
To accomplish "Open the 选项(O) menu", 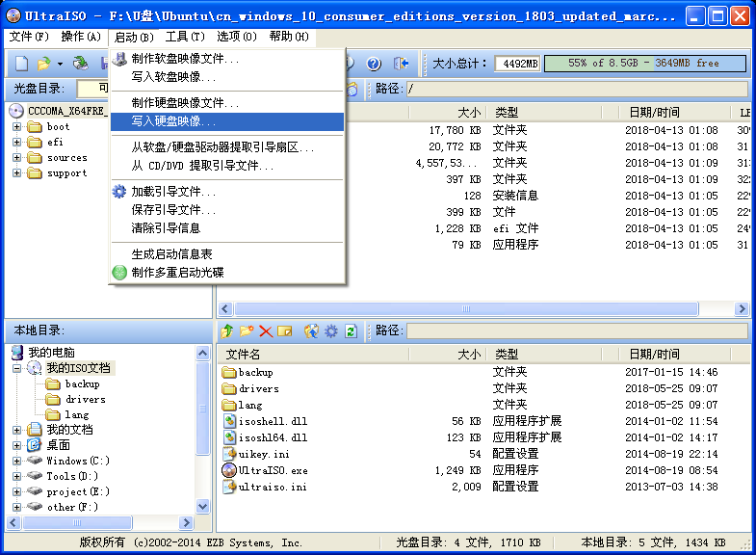I will (x=237, y=37).
